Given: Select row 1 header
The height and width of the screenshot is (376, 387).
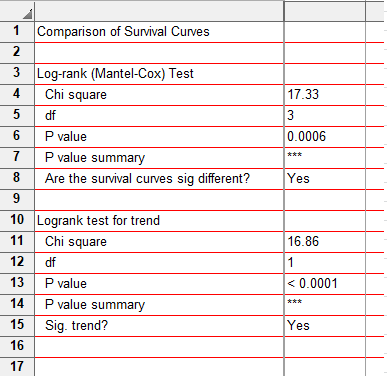Looking at the screenshot, I should tap(17, 31).
